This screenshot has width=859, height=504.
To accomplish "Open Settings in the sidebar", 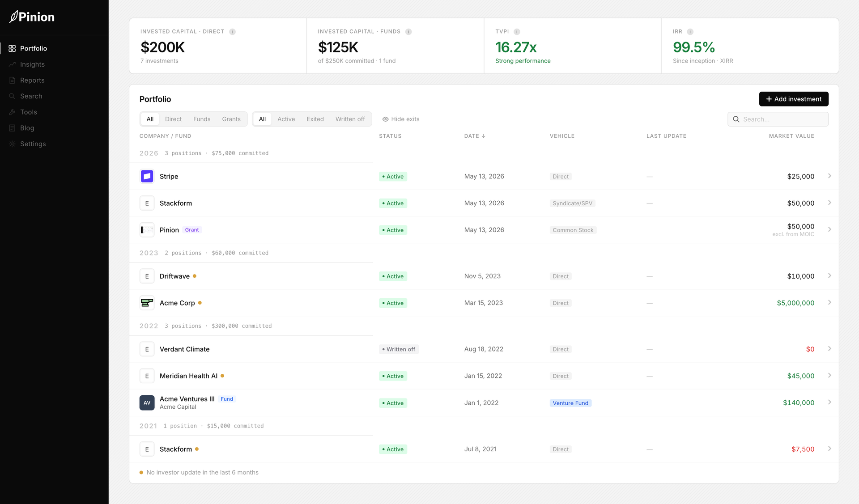I will [x=33, y=144].
